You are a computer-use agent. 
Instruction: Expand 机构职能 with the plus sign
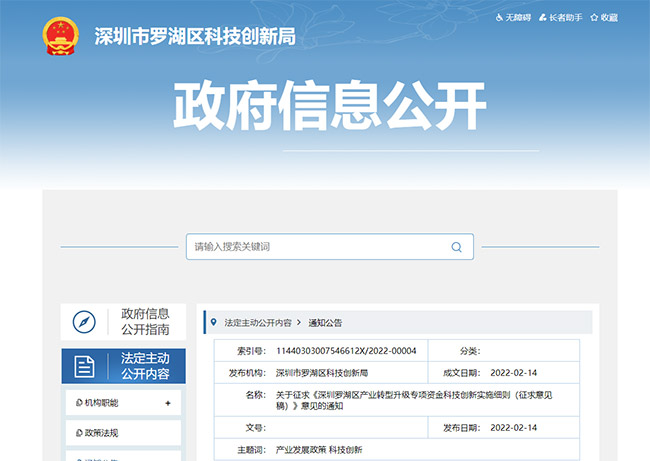pyautogui.click(x=168, y=403)
